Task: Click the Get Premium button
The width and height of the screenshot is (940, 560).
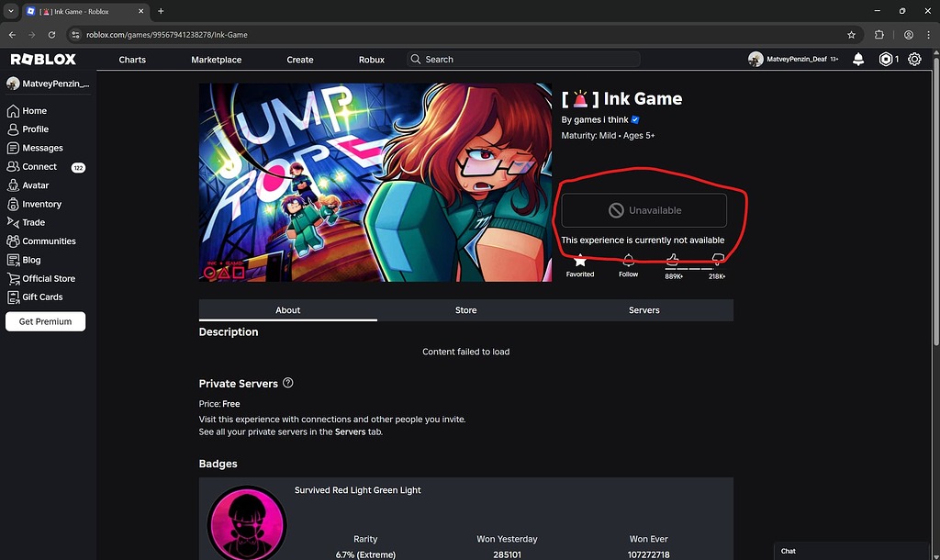Action: pyautogui.click(x=46, y=321)
